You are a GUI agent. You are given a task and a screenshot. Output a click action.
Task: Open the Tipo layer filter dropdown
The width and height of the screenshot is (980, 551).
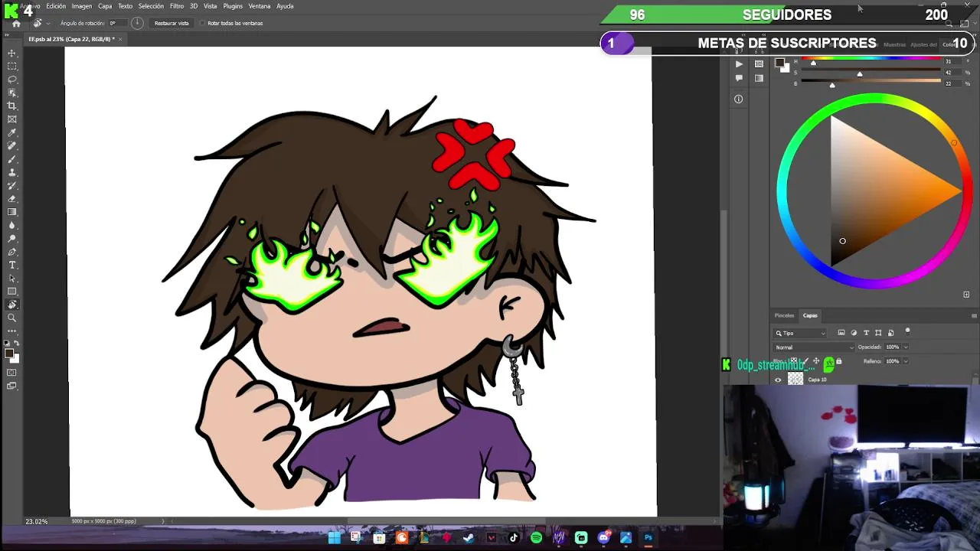800,333
